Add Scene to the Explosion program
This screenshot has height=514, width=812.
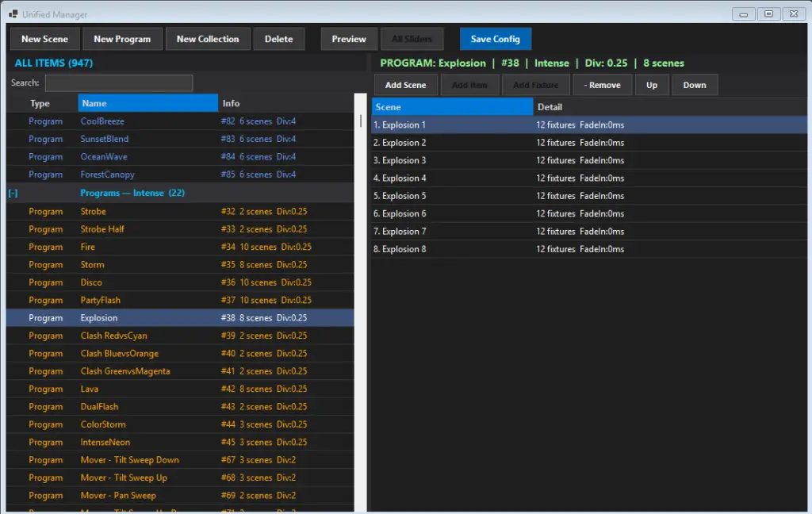click(405, 85)
